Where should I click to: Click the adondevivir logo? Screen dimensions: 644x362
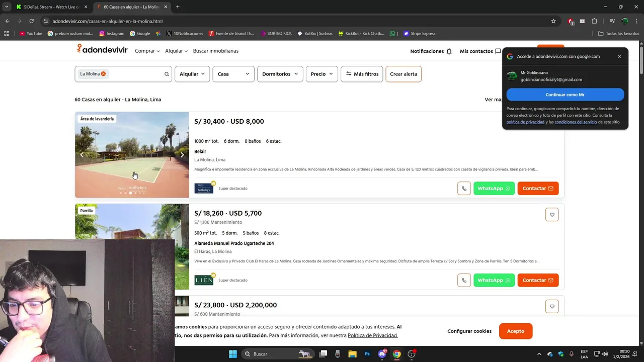coord(102,49)
